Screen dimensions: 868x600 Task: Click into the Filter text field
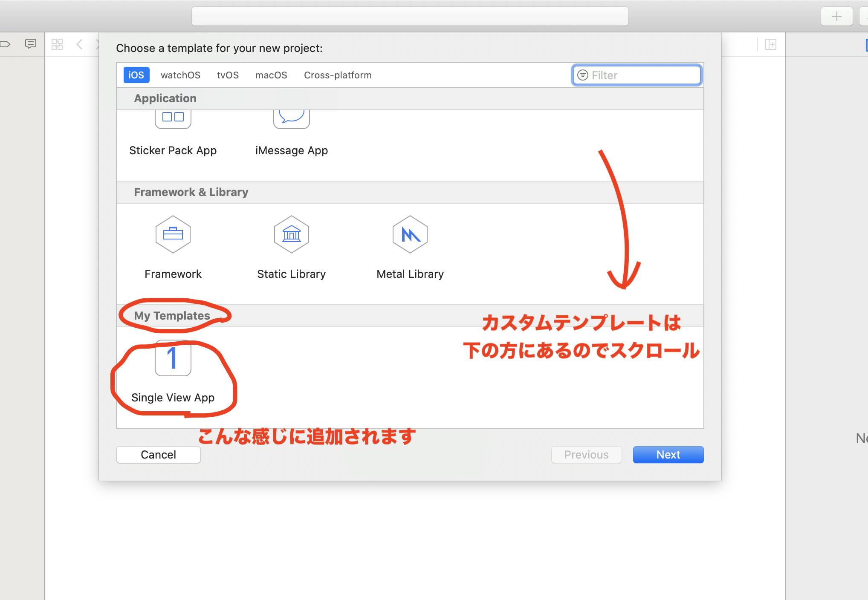[644, 75]
